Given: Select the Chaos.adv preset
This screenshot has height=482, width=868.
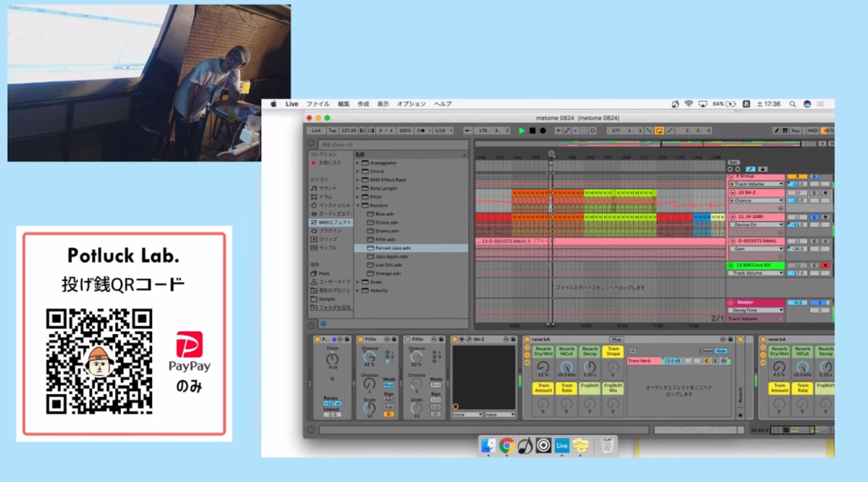Looking at the screenshot, I should [411, 223].
